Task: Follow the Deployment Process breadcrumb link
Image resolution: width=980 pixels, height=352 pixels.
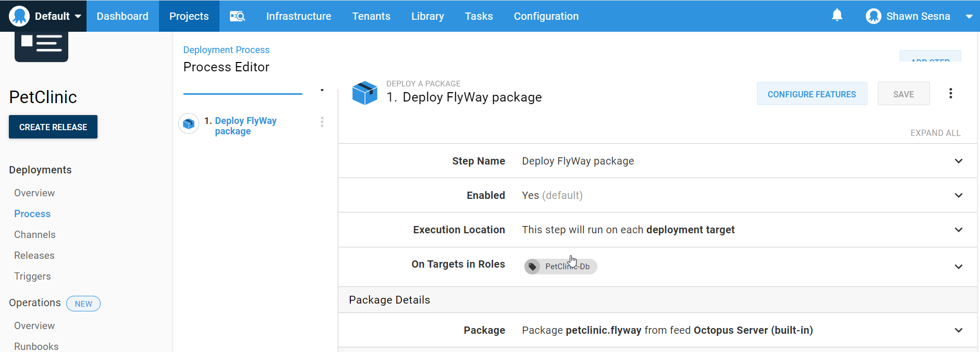Action: click(x=226, y=50)
